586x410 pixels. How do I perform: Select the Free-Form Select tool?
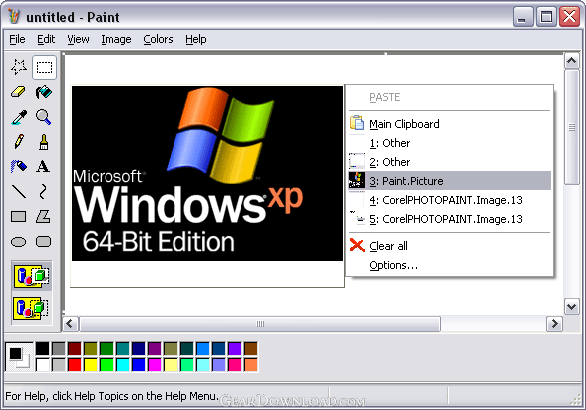coord(19,67)
